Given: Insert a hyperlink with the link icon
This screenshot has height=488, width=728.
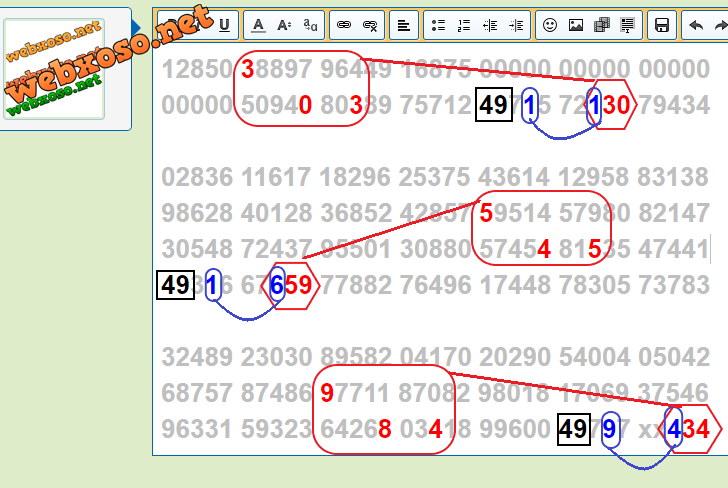Looking at the screenshot, I should pyautogui.click(x=345, y=25).
